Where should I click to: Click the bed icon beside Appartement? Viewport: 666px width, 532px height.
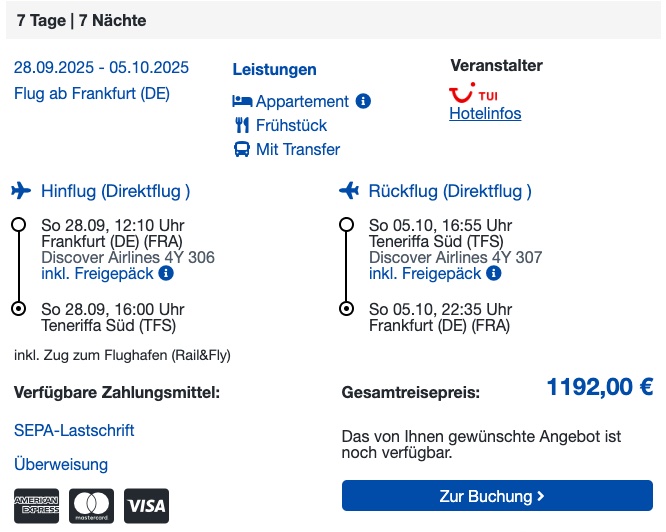[242, 101]
